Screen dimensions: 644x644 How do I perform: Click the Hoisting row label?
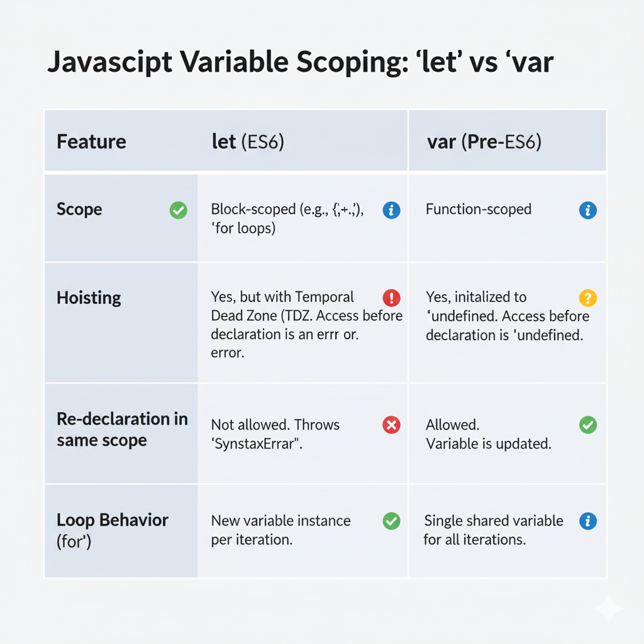click(89, 297)
